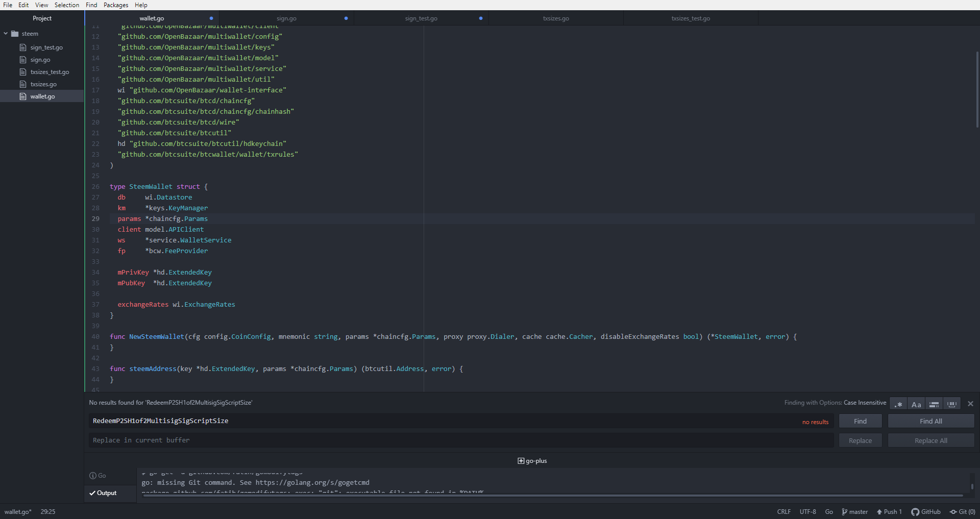Open sign.go in tree view
Viewport: 980px width, 519px height.
40,60
